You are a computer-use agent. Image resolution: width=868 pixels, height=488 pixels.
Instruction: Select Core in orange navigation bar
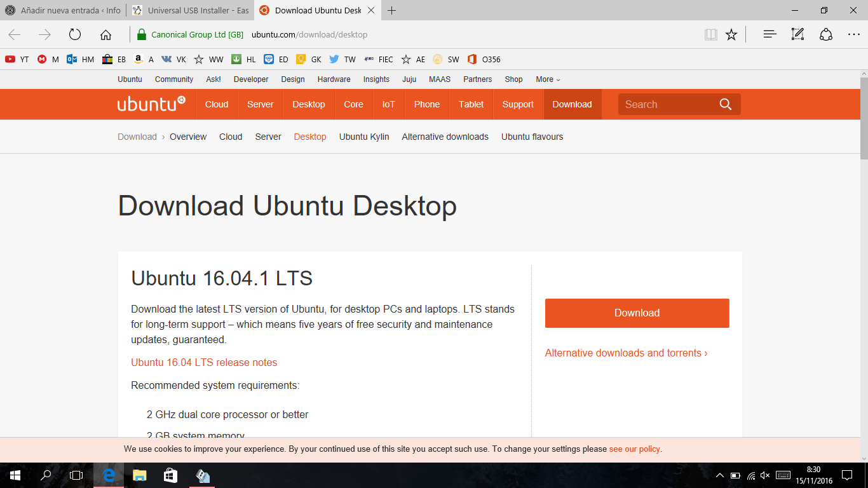coord(354,104)
